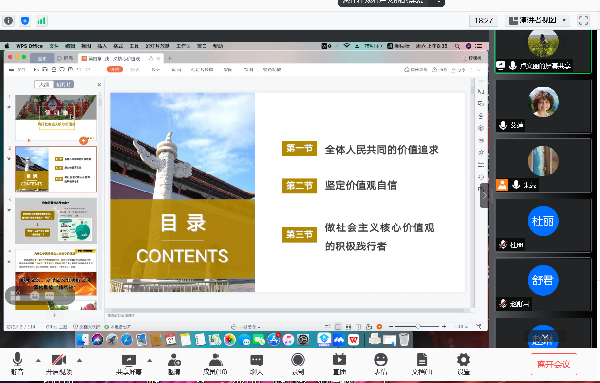Click the blue security shield icon
600x383 pixels.
[x=25, y=21]
